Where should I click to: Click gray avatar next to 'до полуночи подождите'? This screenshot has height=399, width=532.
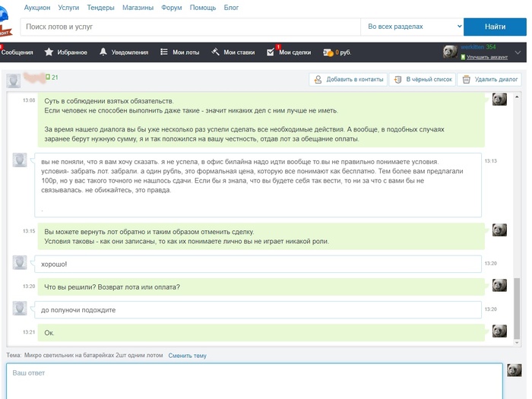pyautogui.click(x=20, y=309)
